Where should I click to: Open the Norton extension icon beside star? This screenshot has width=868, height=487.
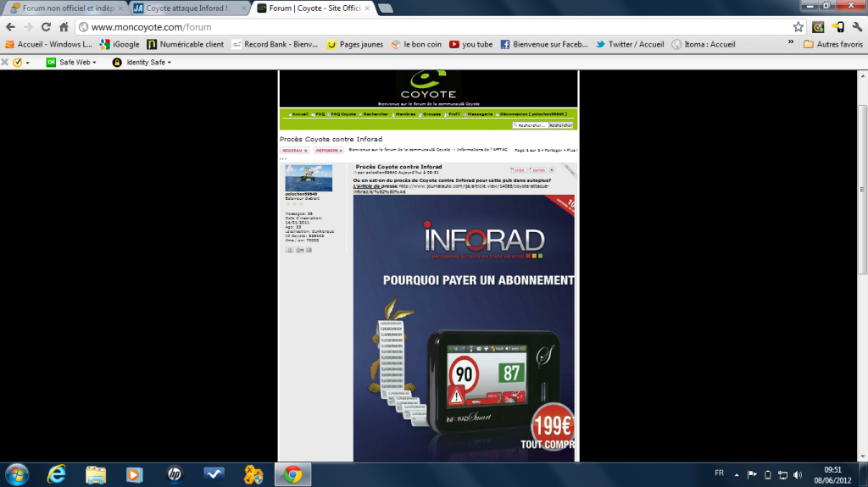click(818, 27)
